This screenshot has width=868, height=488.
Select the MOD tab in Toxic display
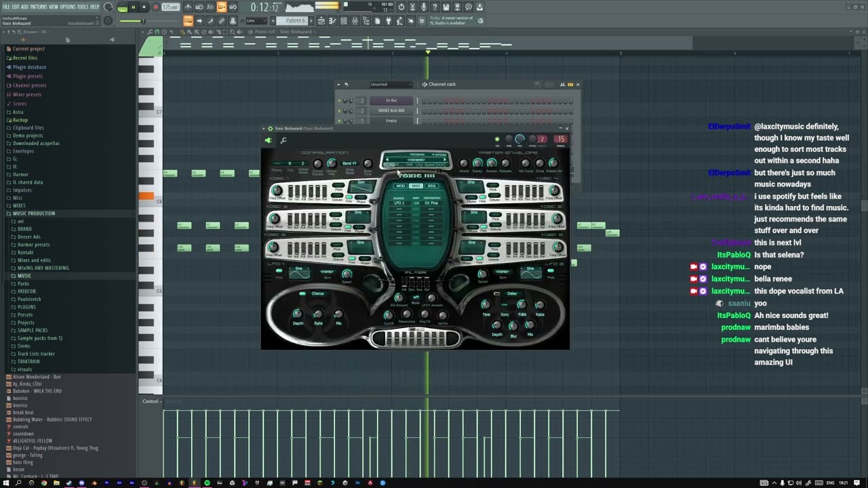click(x=401, y=186)
